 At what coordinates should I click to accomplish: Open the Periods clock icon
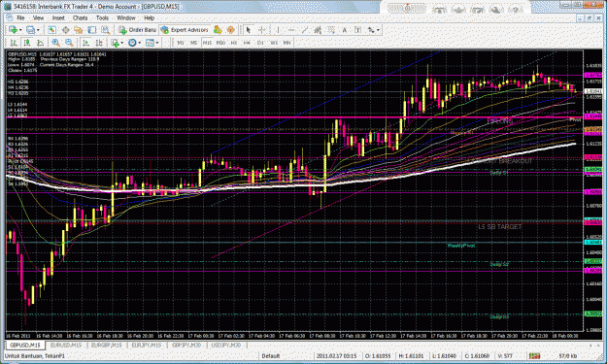click(132, 43)
